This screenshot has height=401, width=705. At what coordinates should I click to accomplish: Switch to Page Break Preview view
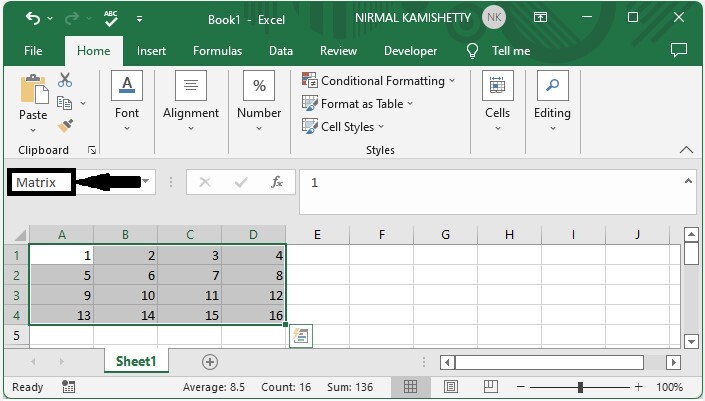[x=491, y=387]
